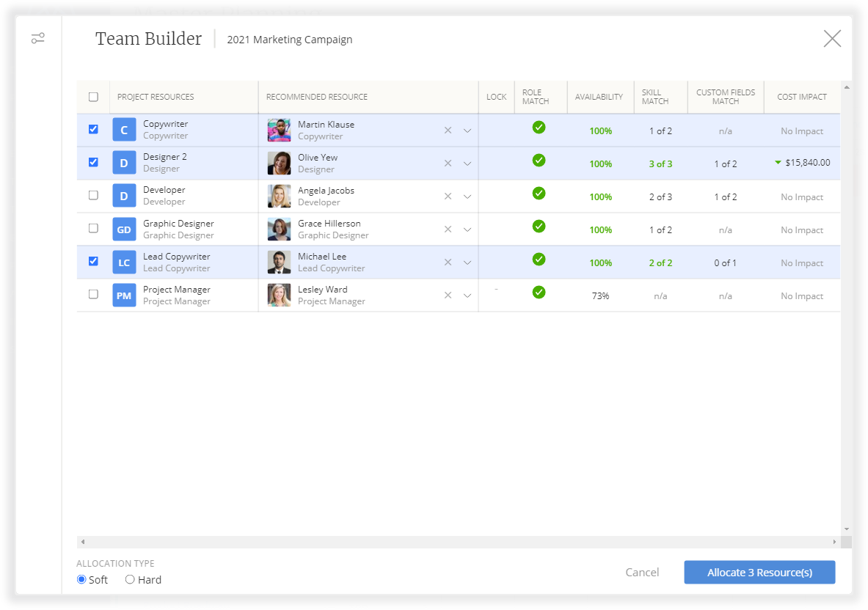Click the Copywriter 'C' role badge
This screenshot has height=610, width=868.
[x=123, y=129]
